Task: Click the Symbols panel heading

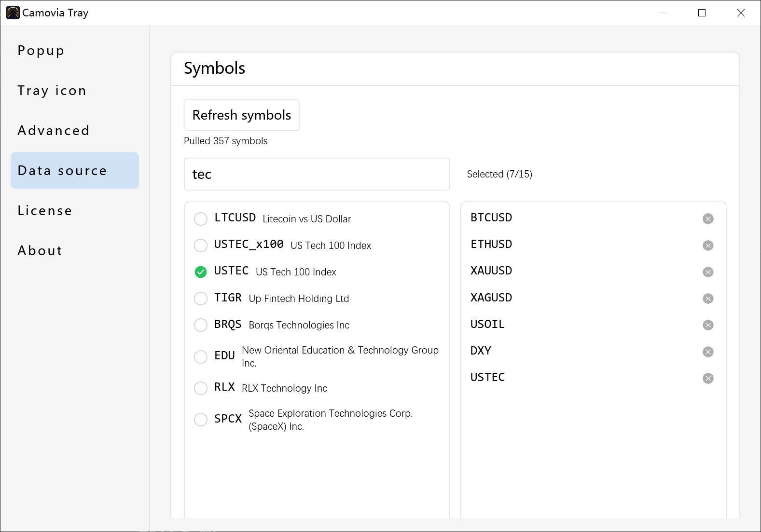Action: point(214,68)
